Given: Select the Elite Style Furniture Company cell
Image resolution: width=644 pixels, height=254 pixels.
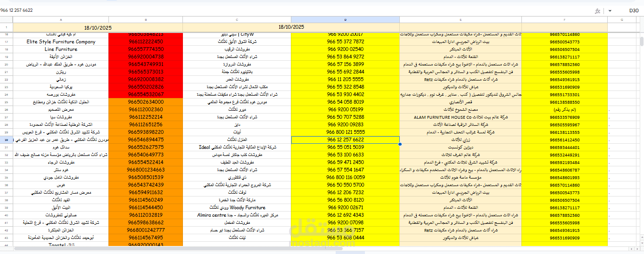Looking at the screenshot, I should [60, 42].
